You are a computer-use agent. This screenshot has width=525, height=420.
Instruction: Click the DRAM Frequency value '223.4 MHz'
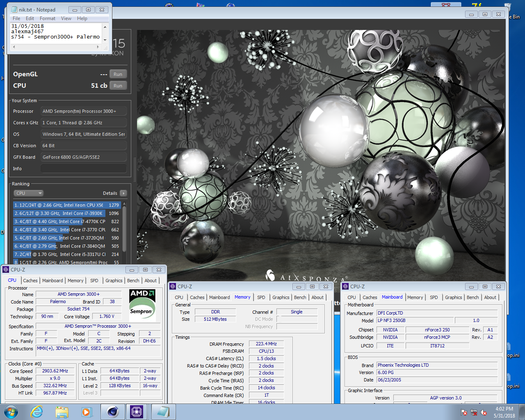click(x=266, y=344)
